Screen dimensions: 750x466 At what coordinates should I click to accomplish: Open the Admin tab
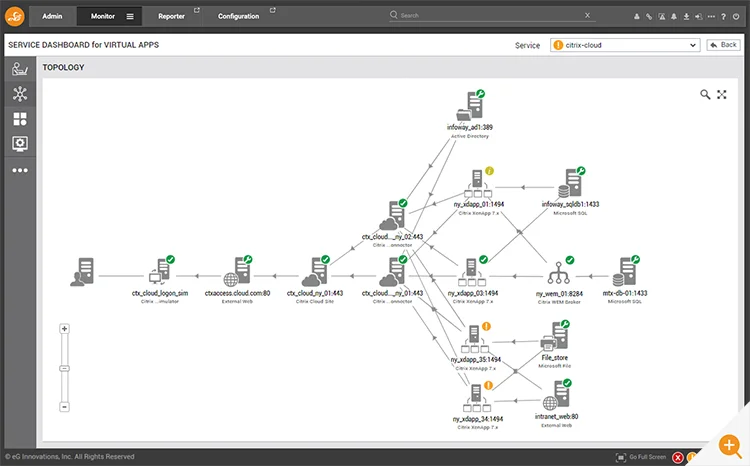pyautogui.click(x=52, y=16)
